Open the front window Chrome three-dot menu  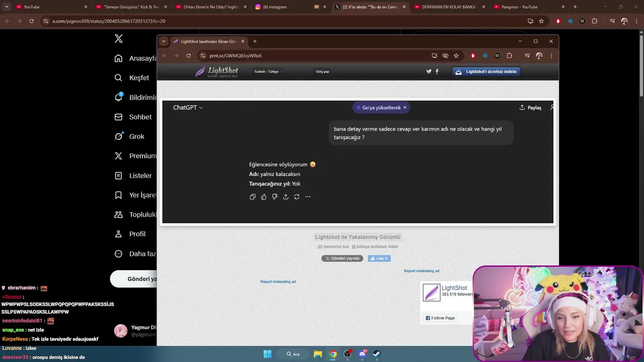click(x=551, y=56)
